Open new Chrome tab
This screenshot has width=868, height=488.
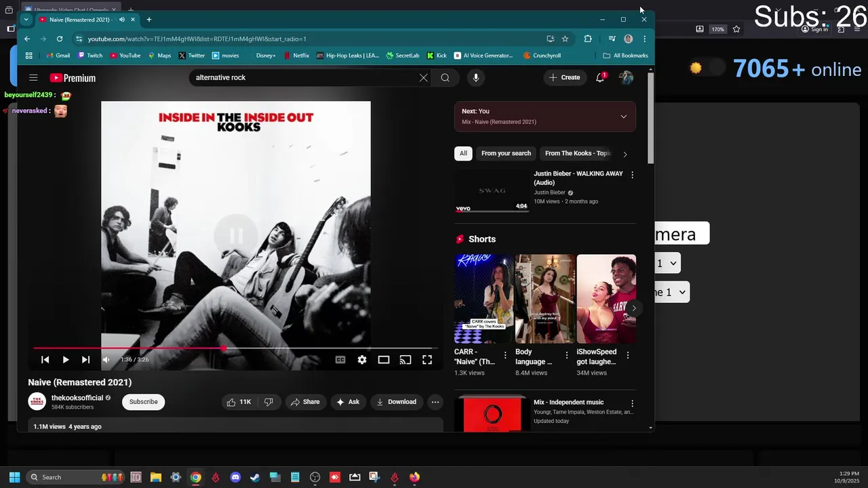tap(149, 20)
